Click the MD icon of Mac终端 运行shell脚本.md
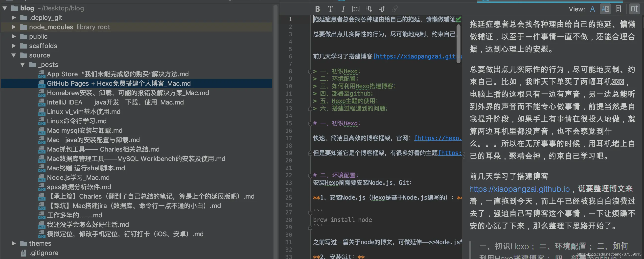The width and height of the screenshot is (644, 259). click(41, 168)
